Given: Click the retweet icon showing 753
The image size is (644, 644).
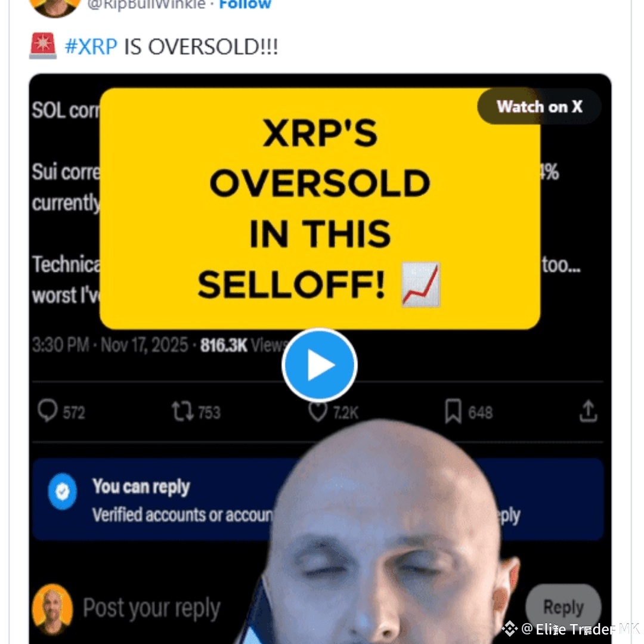Looking at the screenshot, I should pyautogui.click(x=182, y=411).
